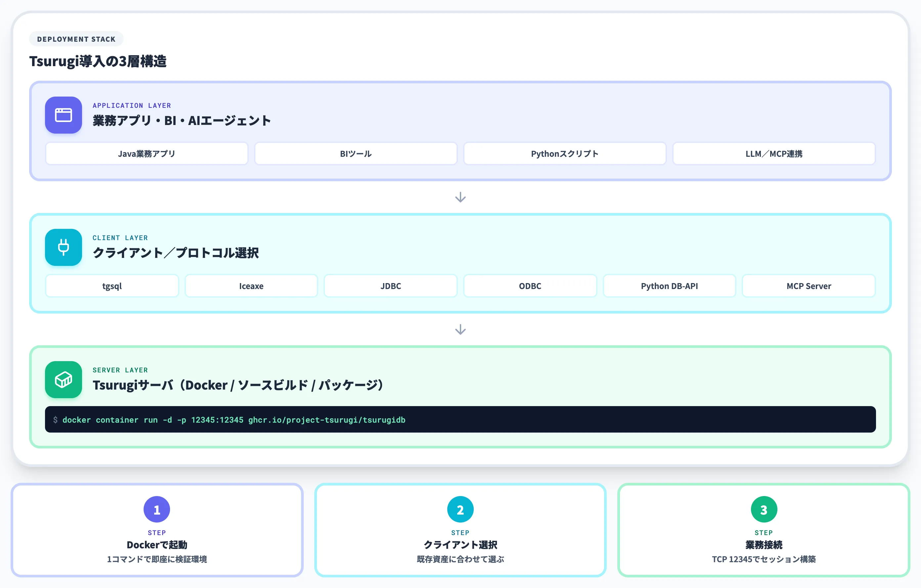Click the docker container run command block
The width and height of the screenshot is (921, 588).
[x=460, y=419]
